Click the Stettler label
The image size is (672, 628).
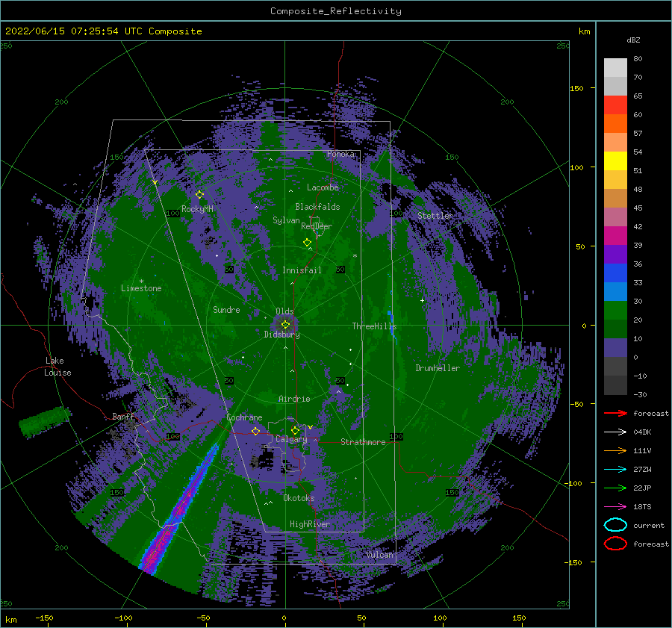(x=435, y=216)
